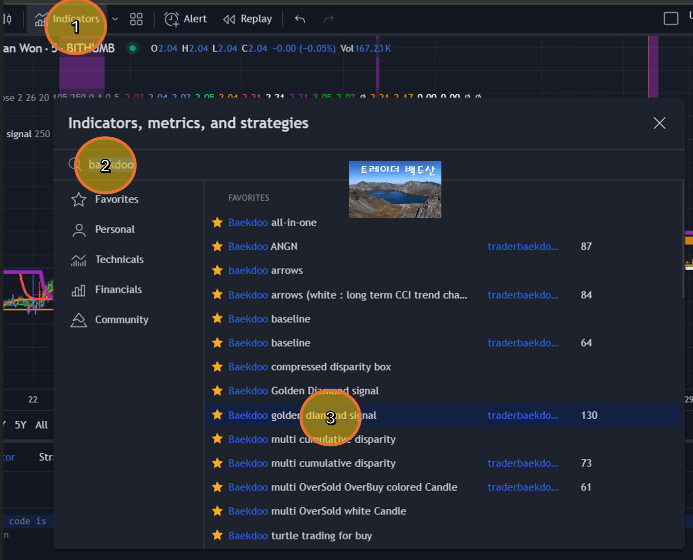
Task: Click the redo arrow icon
Action: [x=329, y=19]
